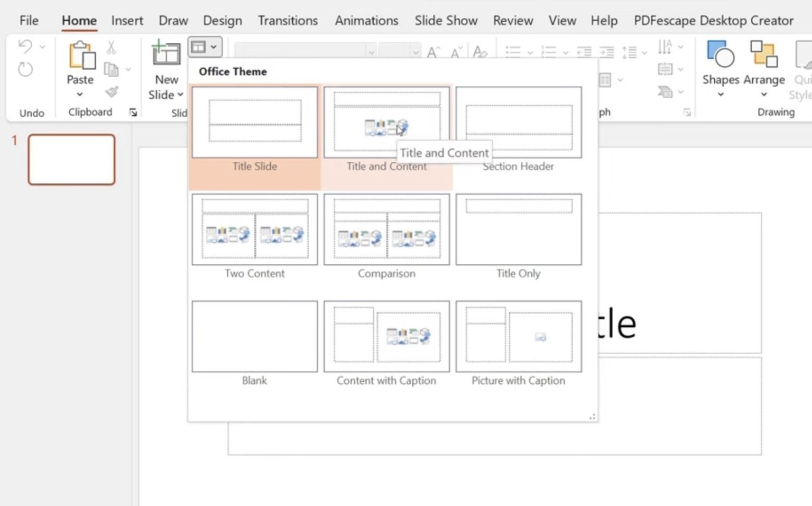Select the Format Painter icon
Image resolution: width=812 pixels, height=506 pixels.
112,91
